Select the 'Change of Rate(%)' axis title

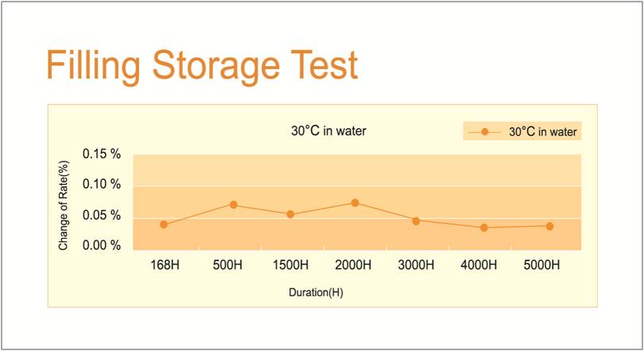coord(64,205)
